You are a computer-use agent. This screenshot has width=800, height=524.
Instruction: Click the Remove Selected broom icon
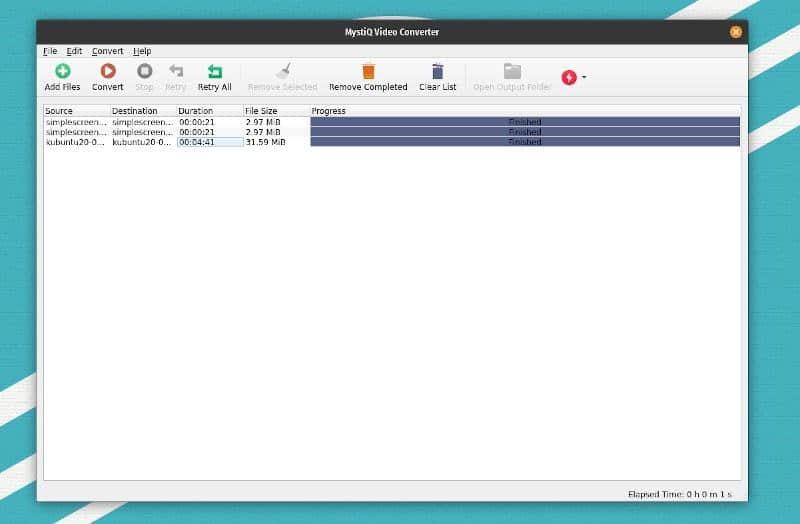click(x=283, y=71)
